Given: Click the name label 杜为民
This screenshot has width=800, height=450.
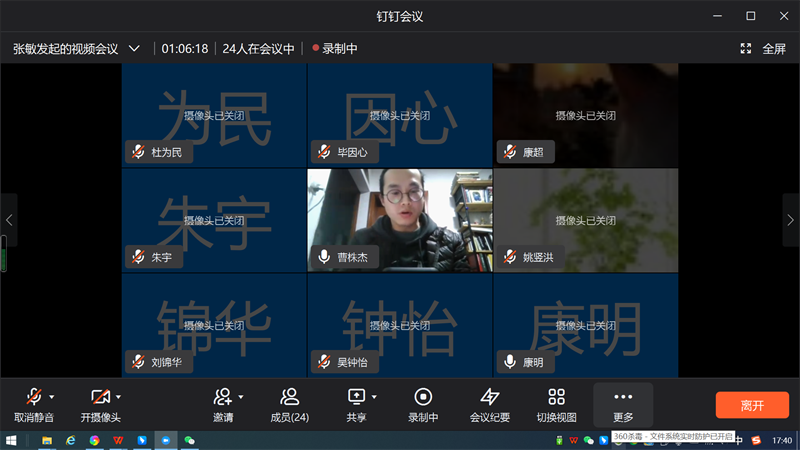Looking at the screenshot, I should point(166,153).
